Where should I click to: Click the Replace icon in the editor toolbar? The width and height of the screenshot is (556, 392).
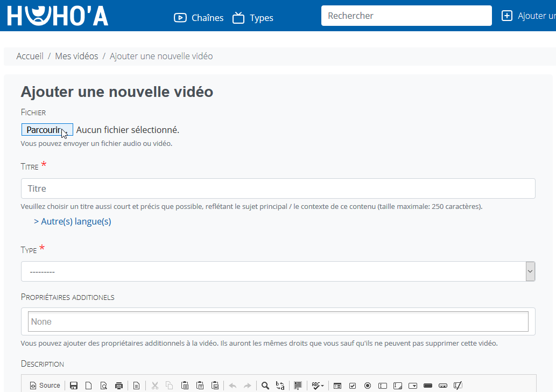pyautogui.click(x=280, y=386)
